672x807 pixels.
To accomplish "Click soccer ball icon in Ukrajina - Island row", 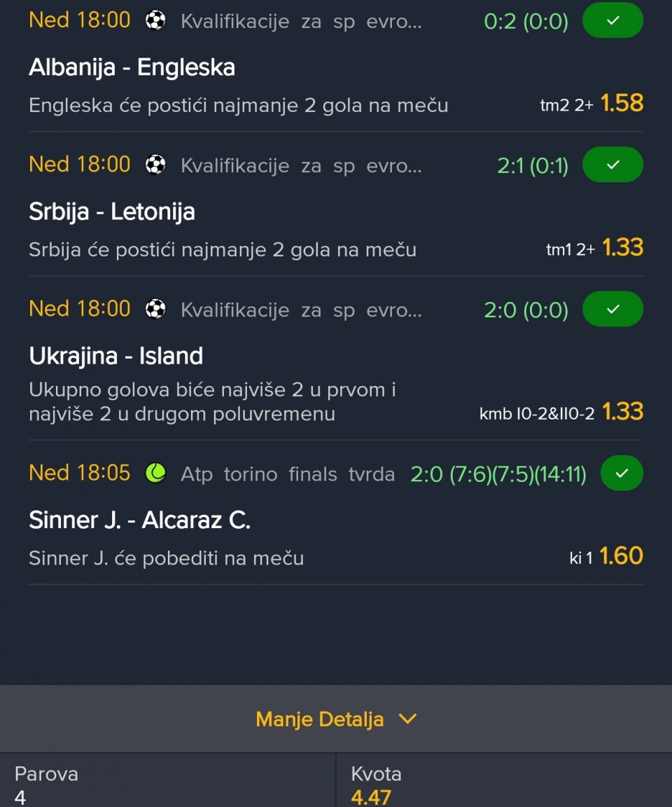I will pos(155,309).
